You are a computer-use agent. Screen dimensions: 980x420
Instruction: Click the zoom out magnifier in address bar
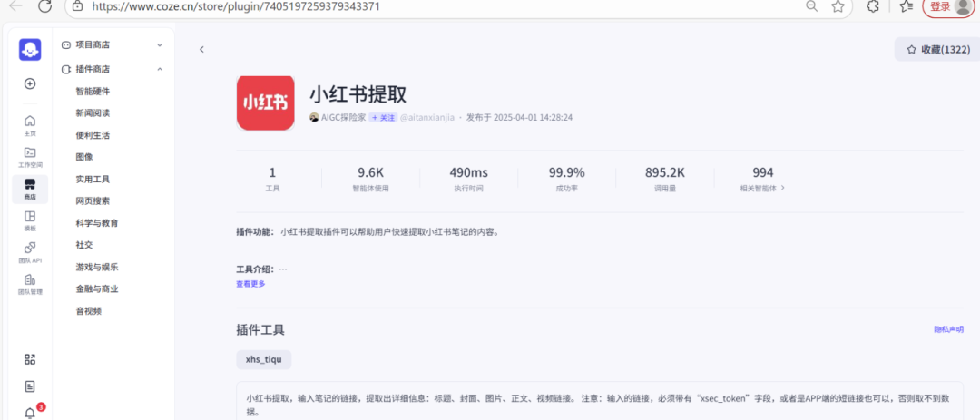[x=811, y=6]
